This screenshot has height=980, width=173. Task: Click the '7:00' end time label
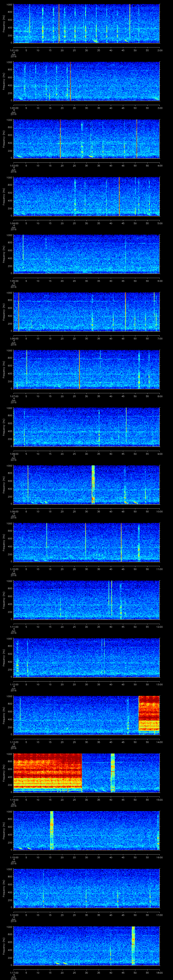pos(160,339)
